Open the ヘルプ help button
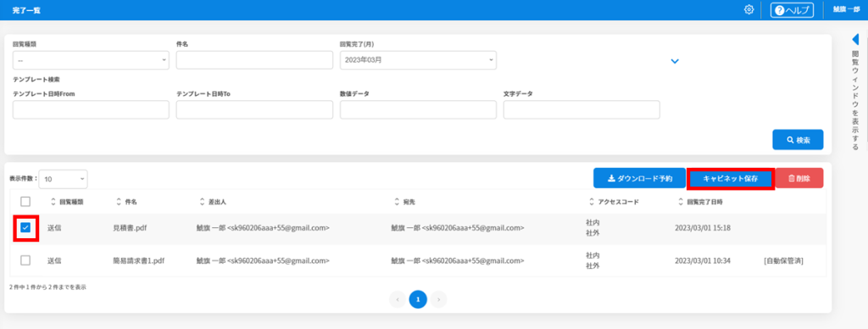The width and height of the screenshot is (868, 329). [792, 10]
